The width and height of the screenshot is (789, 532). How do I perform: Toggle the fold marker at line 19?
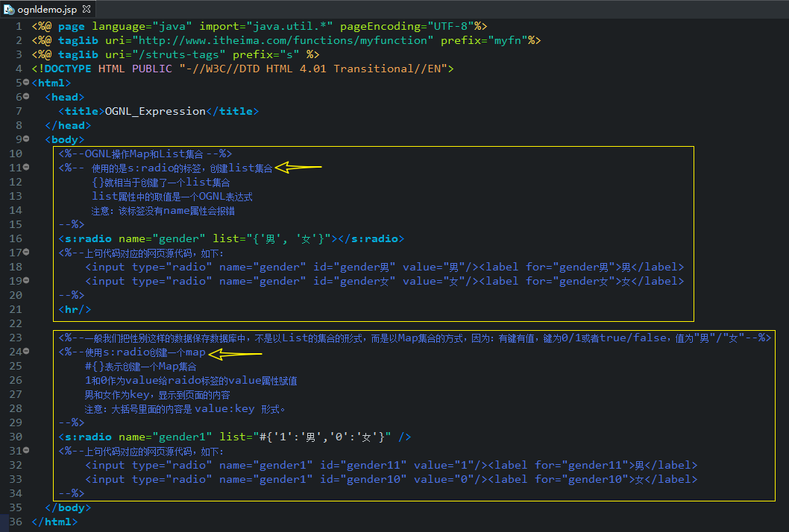[26, 280]
